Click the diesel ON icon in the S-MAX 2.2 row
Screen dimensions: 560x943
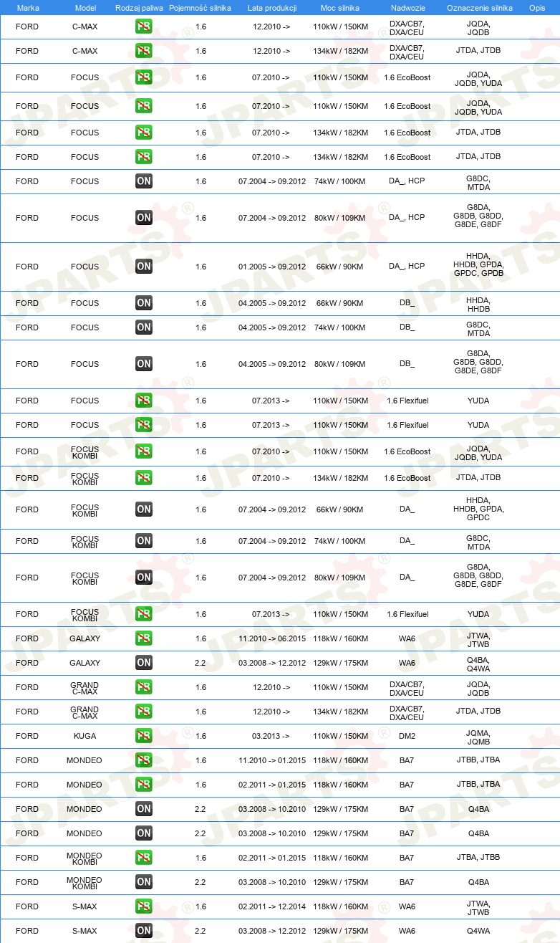tap(144, 931)
